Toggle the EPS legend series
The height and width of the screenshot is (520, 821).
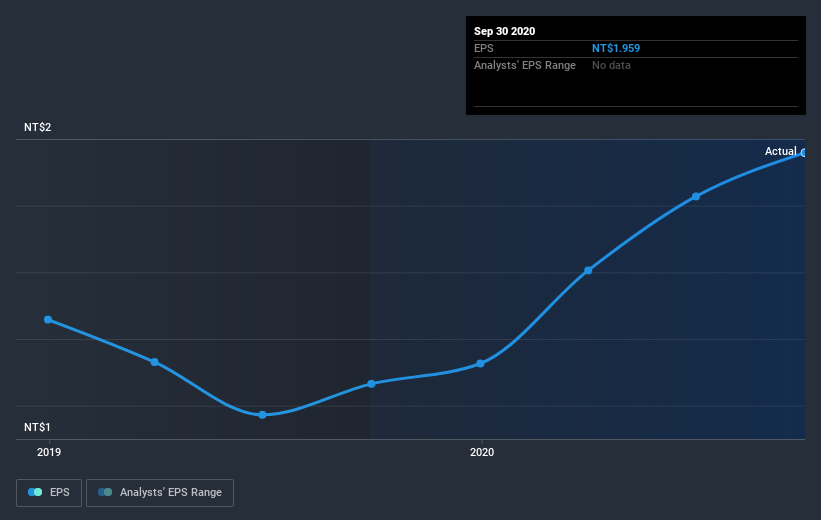[x=49, y=493]
